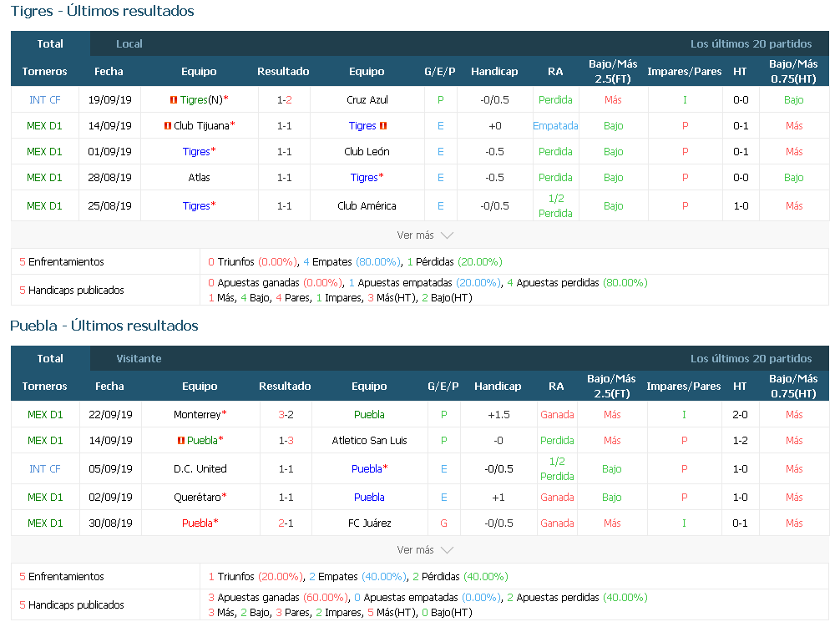Open Tigres team link in 28/08/19 row
840x627 pixels.
click(364, 177)
